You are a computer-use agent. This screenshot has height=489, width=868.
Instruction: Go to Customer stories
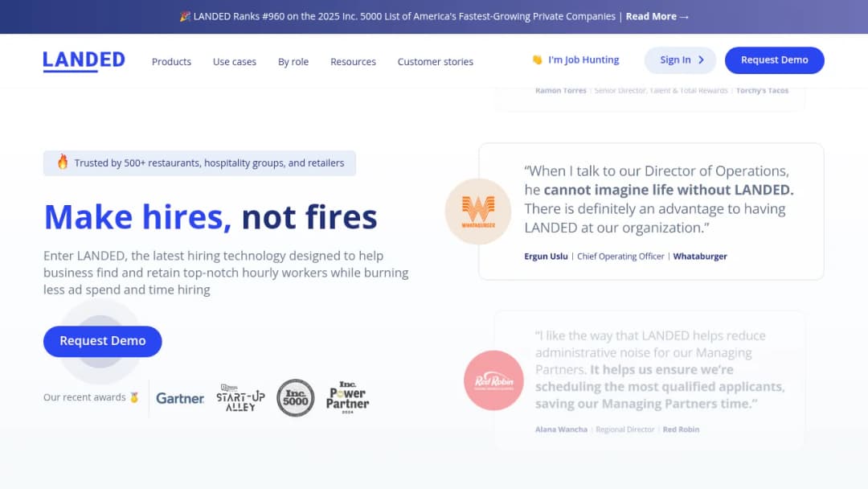pyautogui.click(x=435, y=61)
